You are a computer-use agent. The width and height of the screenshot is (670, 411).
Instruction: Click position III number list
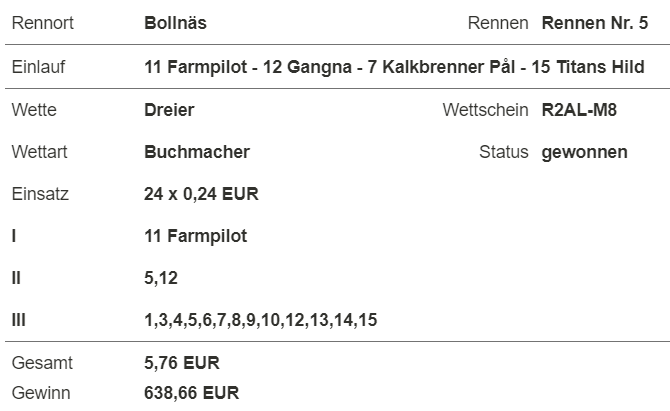pyautogui.click(x=261, y=320)
